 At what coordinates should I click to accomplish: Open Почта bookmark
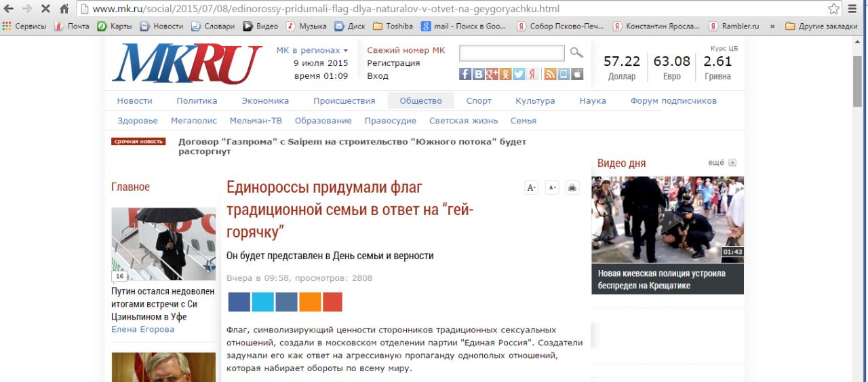tap(71, 26)
